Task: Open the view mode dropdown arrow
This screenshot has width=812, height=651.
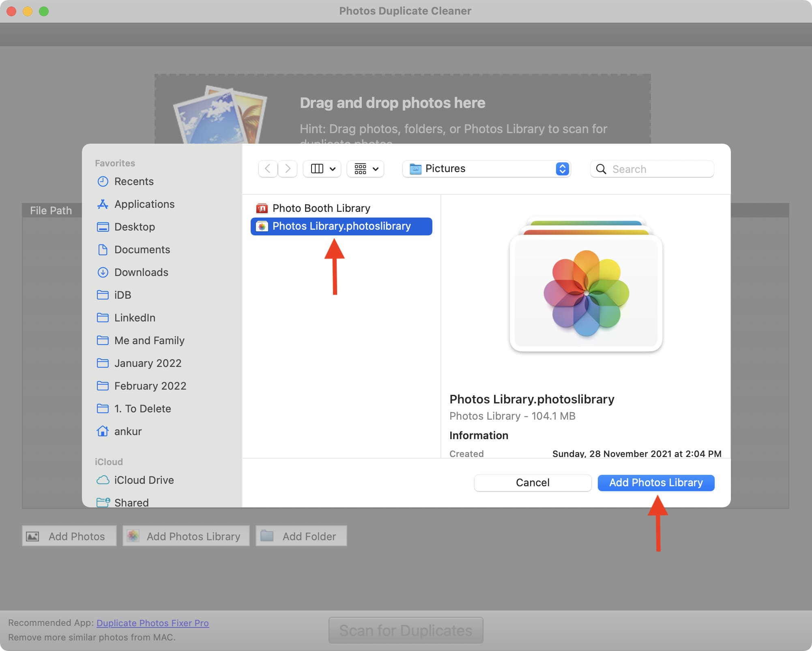Action: click(333, 169)
